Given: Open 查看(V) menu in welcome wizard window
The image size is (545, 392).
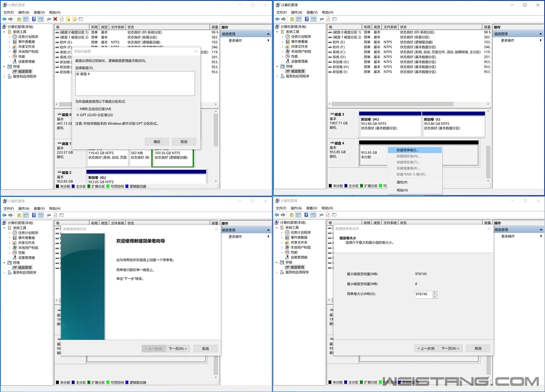Looking at the screenshot, I should point(39,208).
